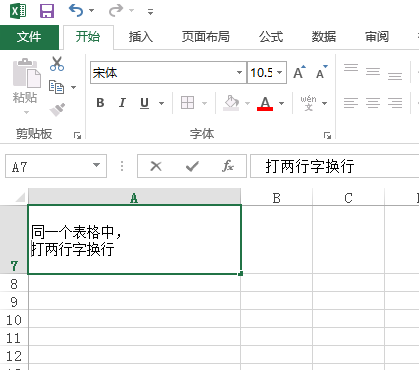Apply red font color

click(x=265, y=103)
